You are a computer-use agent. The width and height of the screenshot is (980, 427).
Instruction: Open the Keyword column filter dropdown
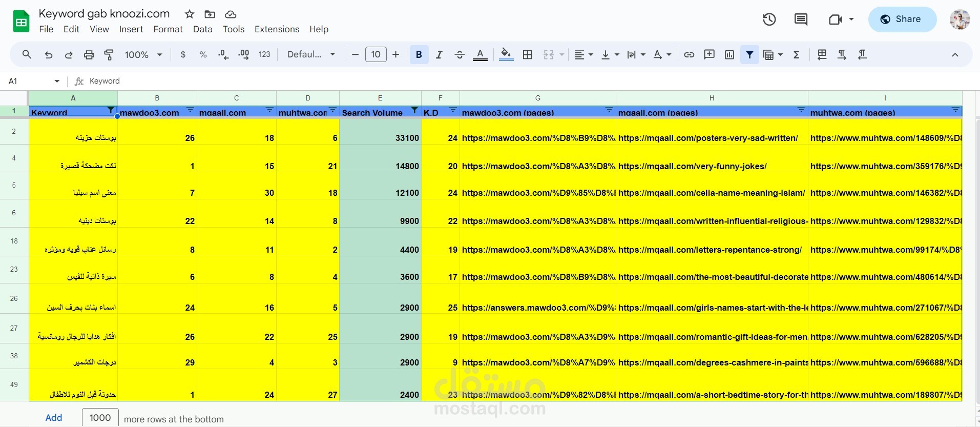pyautogui.click(x=111, y=110)
